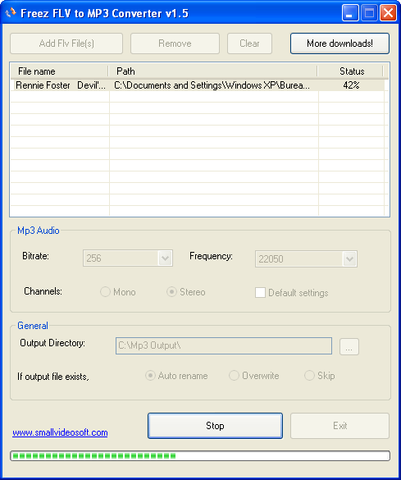The image size is (401, 480).
Task: Sort list by Status column header
Action: point(350,71)
